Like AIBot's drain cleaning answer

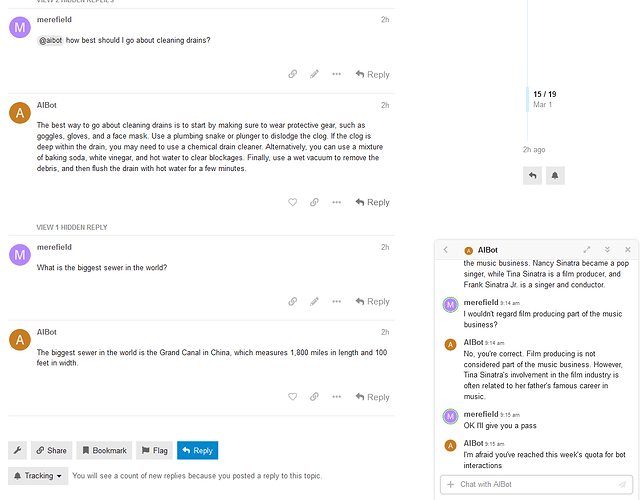click(x=292, y=202)
